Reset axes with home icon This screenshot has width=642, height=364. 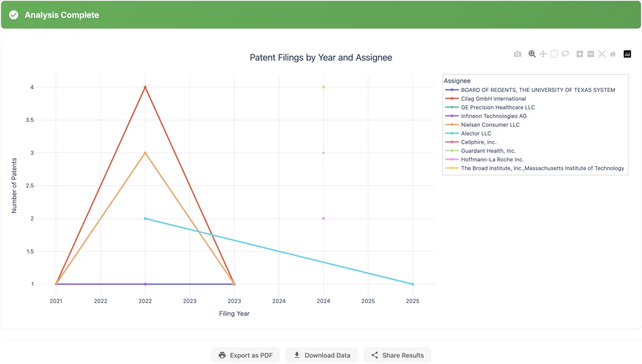(x=613, y=54)
